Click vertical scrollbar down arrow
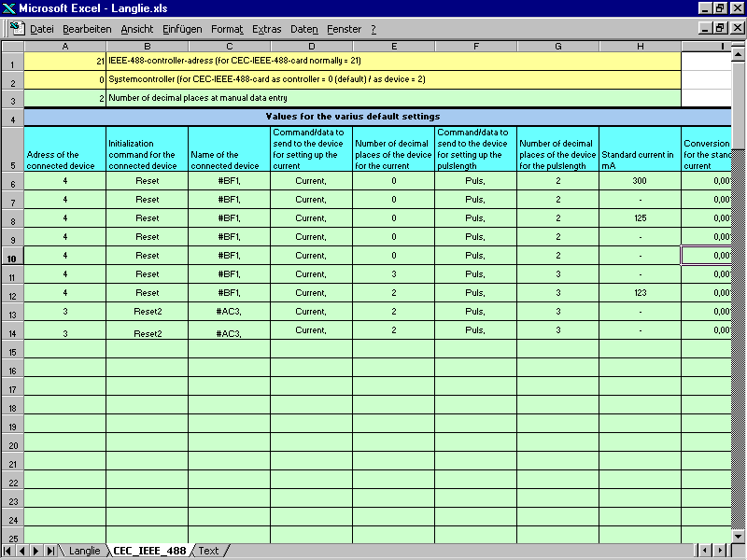Viewport: 747px width, 560px height. [738, 536]
